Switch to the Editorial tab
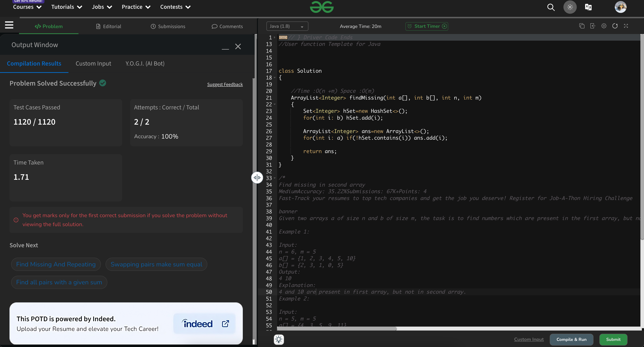 (x=109, y=26)
